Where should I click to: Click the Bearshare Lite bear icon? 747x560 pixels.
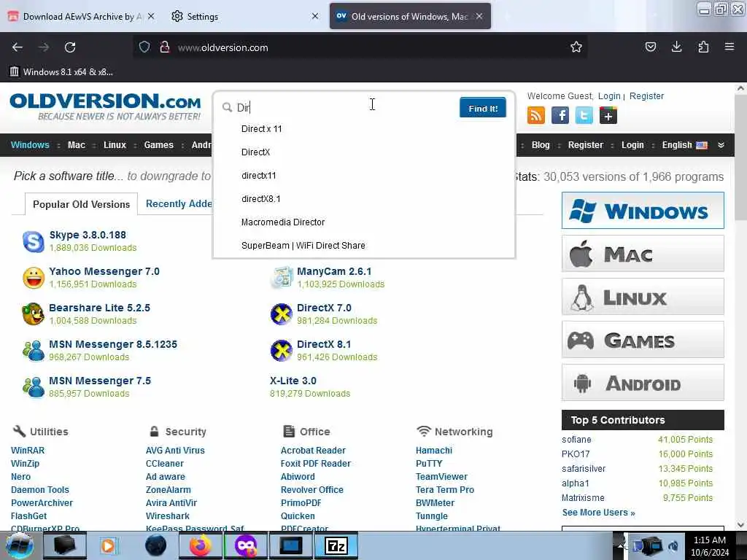tap(34, 314)
